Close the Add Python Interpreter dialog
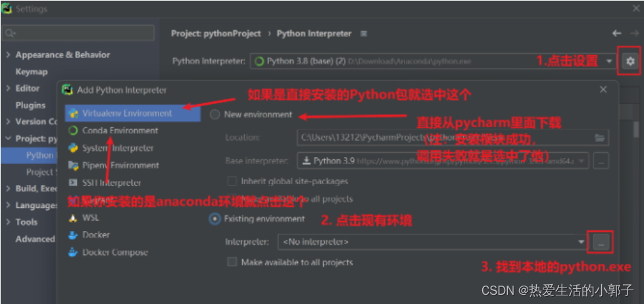The image size is (644, 304). 603,89
